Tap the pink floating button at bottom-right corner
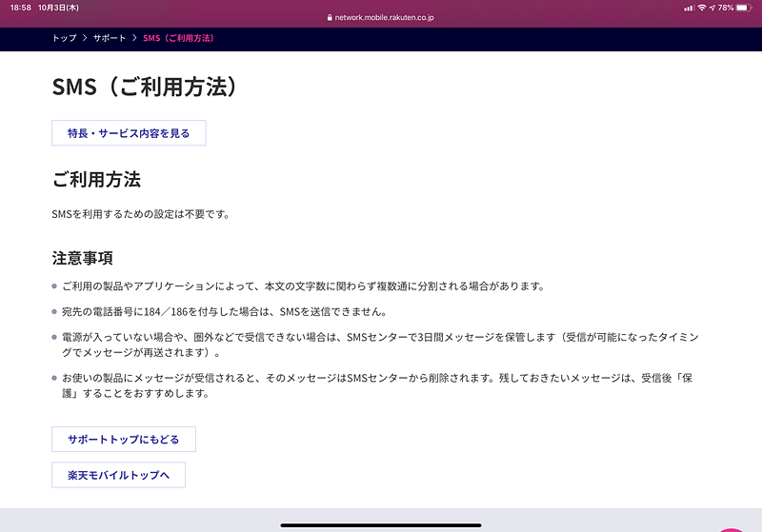This screenshot has height=532, width=762. pyautogui.click(x=731, y=529)
